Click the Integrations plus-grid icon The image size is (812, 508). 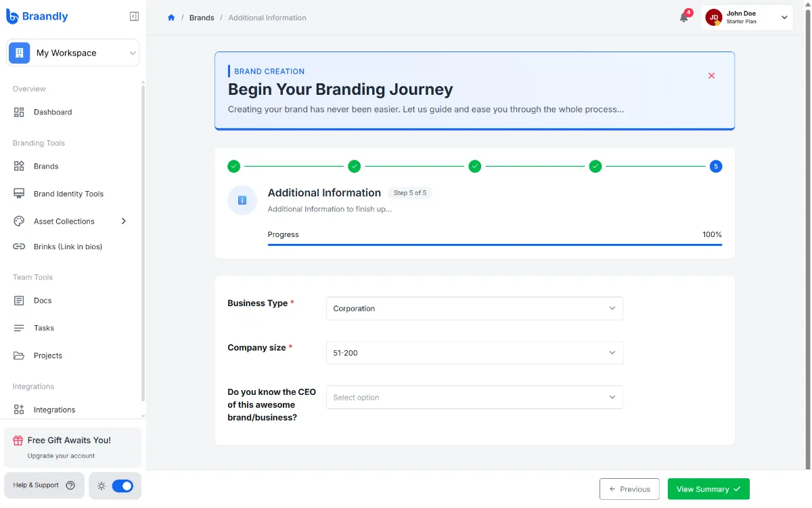19,410
